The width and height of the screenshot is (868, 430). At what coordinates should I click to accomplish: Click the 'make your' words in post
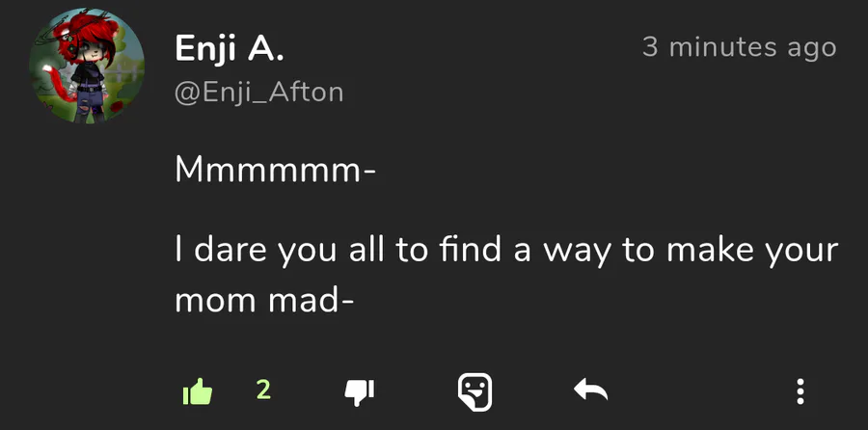pyautogui.click(x=752, y=251)
